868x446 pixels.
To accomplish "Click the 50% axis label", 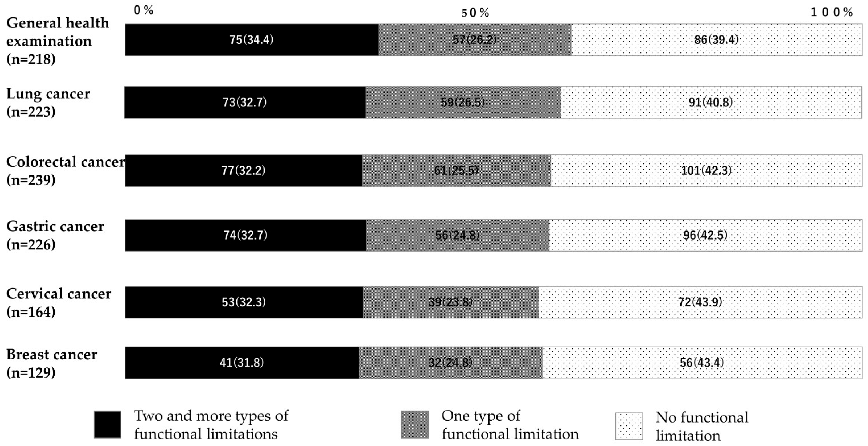I will pyautogui.click(x=475, y=13).
